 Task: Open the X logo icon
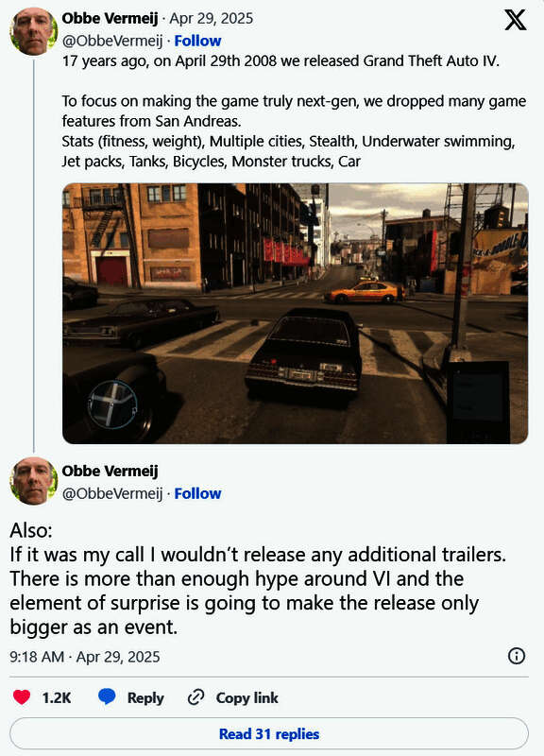pyautogui.click(x=515, y=20)
